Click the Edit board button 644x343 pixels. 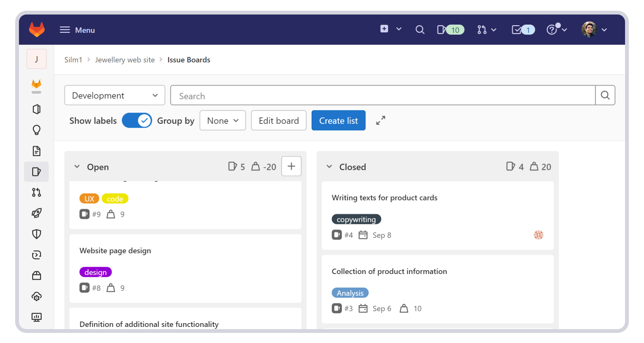pyautogui.click(x=279, y=120)
